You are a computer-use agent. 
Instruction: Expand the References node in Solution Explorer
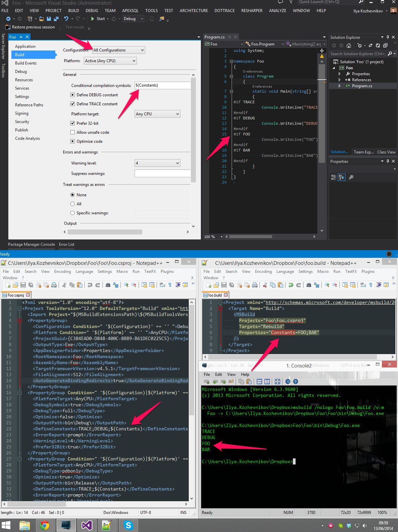339,80
